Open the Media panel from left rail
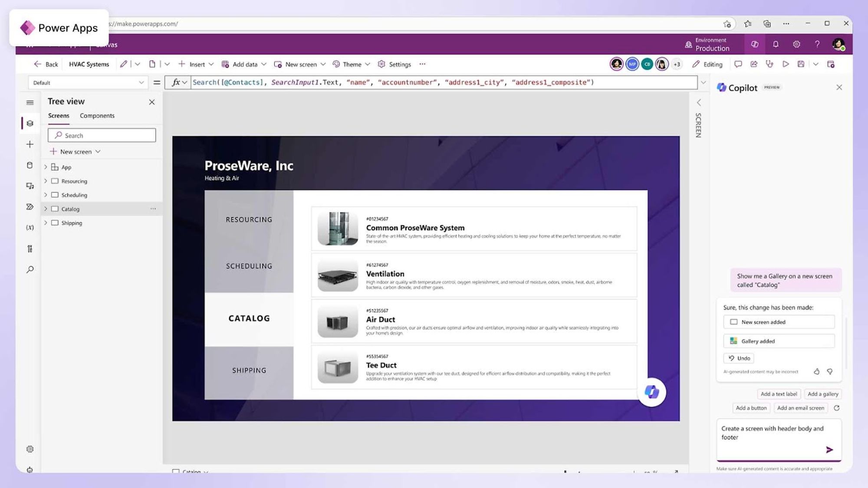 coord(30,186)
